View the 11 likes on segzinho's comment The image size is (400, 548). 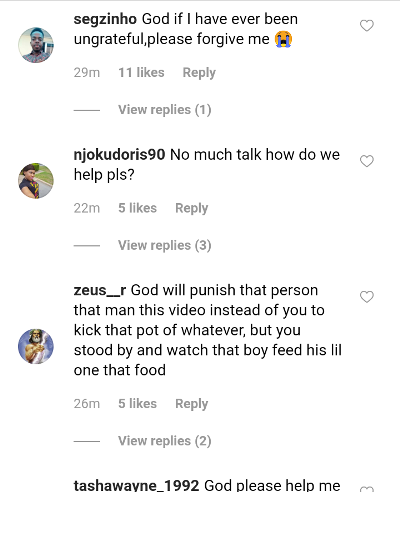tap(141, 72)
